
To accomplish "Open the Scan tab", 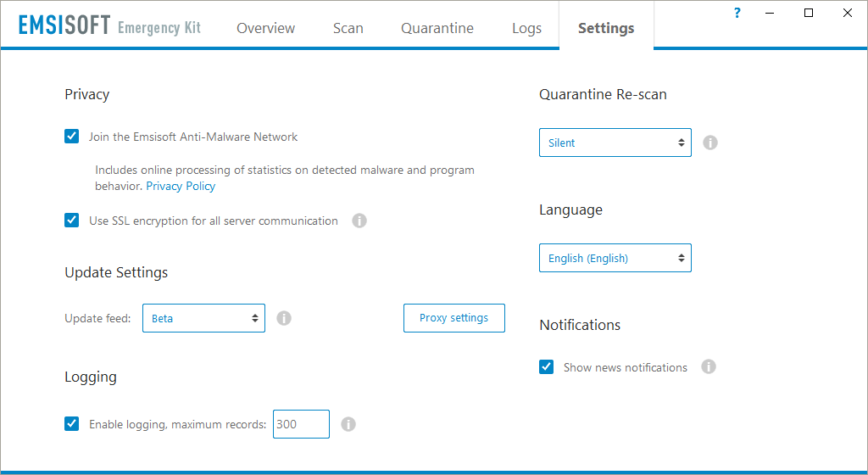I will pyautogui.click(x=348, y=28).
